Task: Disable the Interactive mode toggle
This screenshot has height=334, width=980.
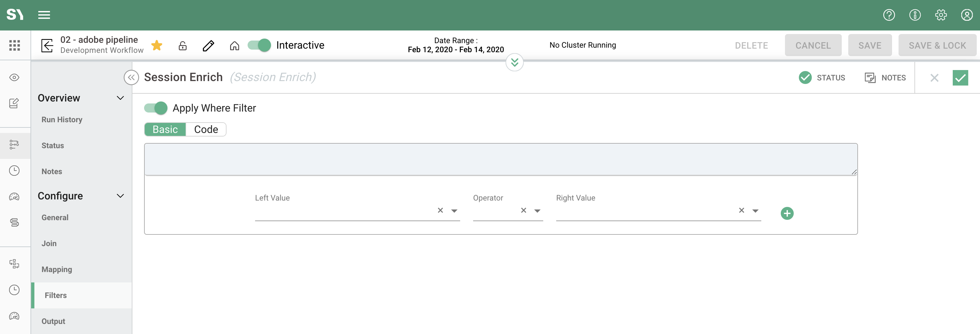Action: (x=259, y=45)
